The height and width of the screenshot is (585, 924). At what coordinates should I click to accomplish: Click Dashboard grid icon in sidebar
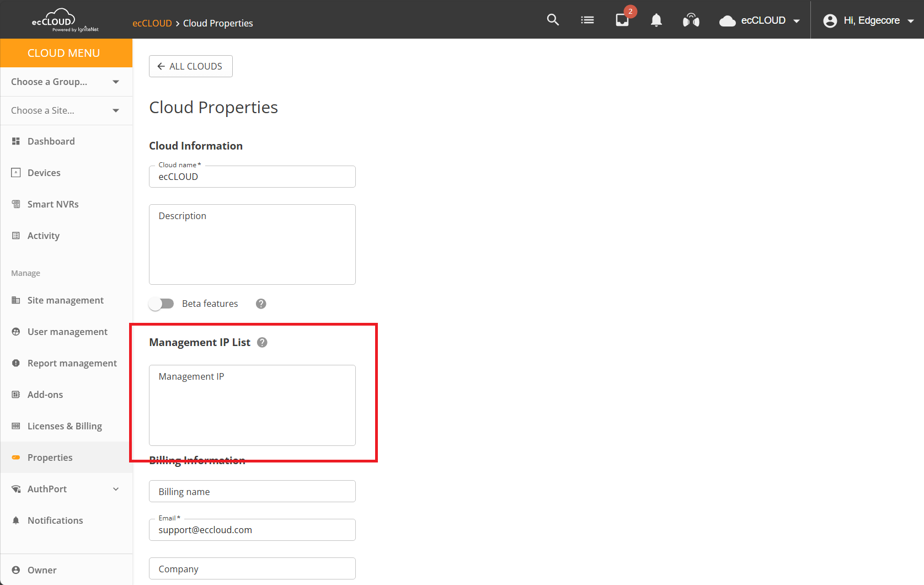click(16, 141)
